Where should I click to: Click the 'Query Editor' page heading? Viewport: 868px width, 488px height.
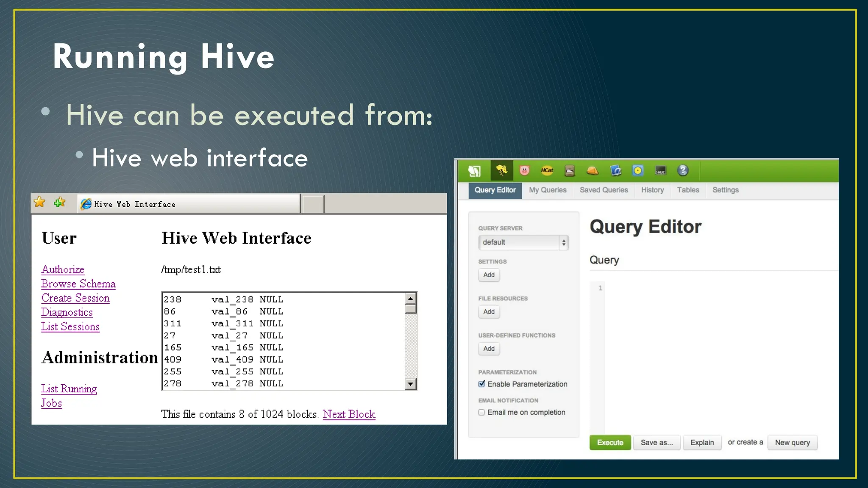tap(645, 227)
